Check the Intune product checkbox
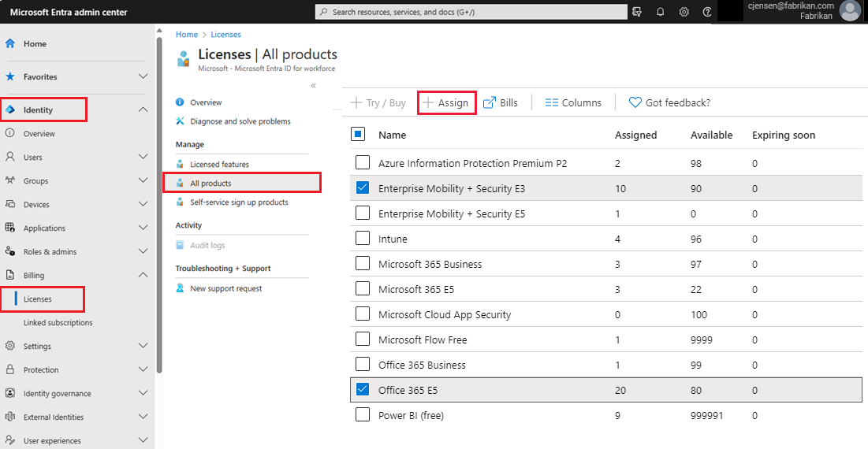Viewport: 868px width, 449px height. pyautogui.click(x=362, y=239)
